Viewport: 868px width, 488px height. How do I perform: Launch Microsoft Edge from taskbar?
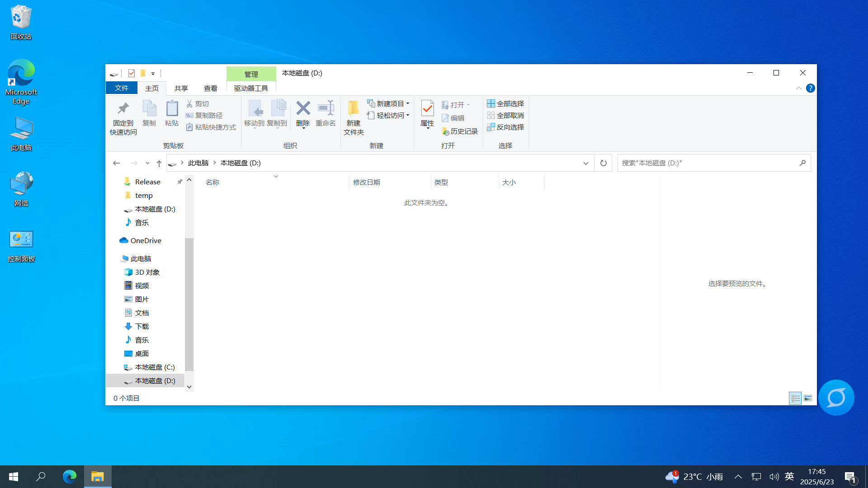tap(69, 477)
